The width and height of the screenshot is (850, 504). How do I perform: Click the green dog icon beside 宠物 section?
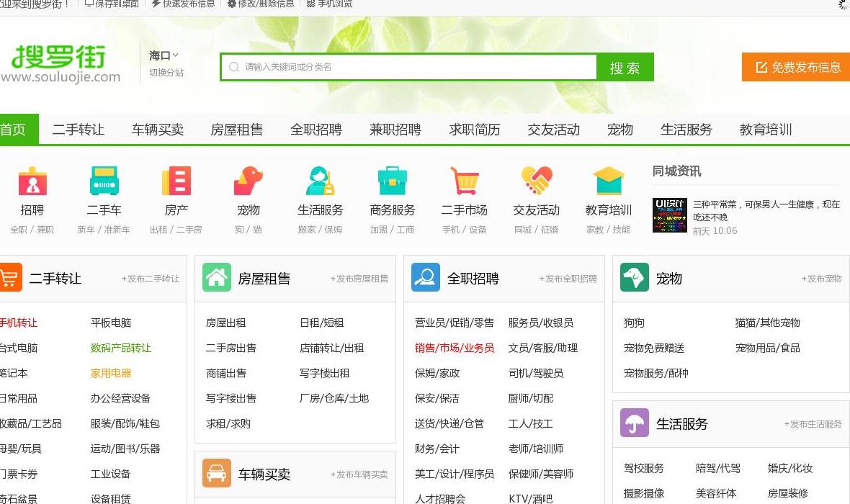(634, 277)
